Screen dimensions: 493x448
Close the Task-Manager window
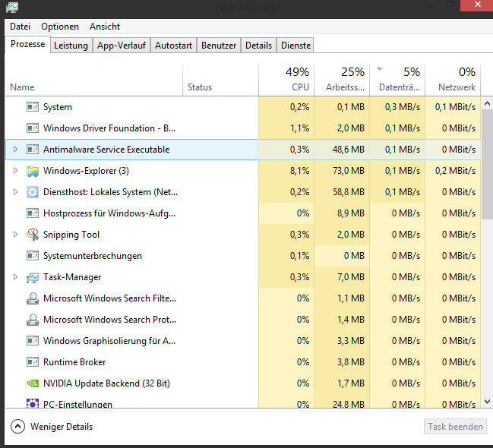click(x=477, y=5)
